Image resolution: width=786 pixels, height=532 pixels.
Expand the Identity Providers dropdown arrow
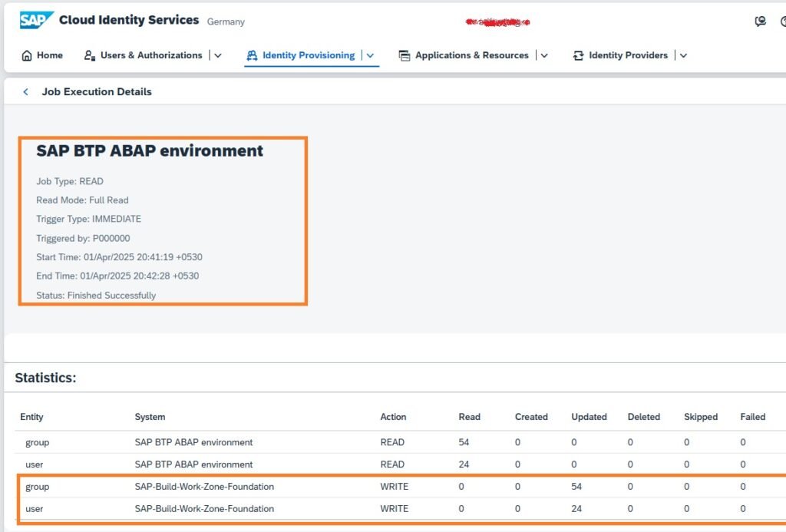[683, 56]
